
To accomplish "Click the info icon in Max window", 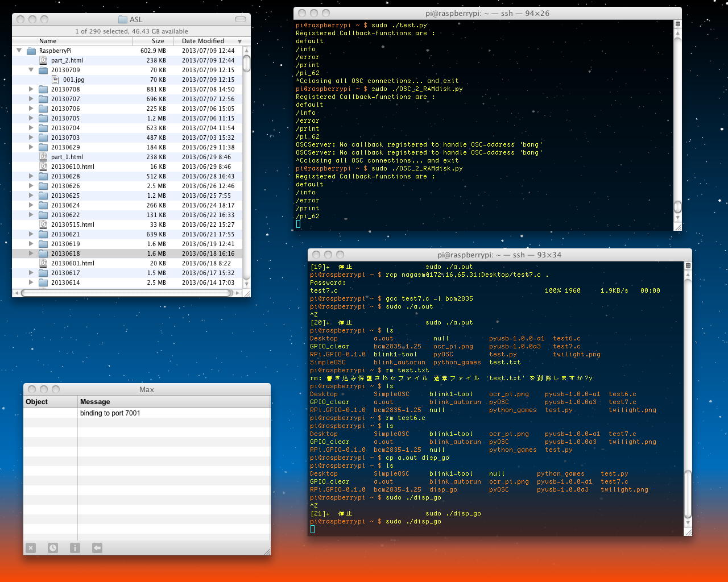I will coord(75,548).
